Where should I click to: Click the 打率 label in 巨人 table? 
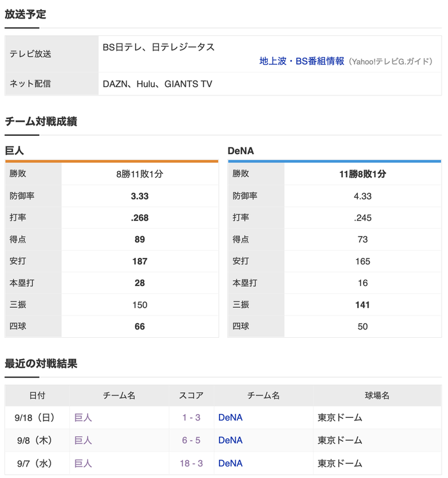point(18,218)
